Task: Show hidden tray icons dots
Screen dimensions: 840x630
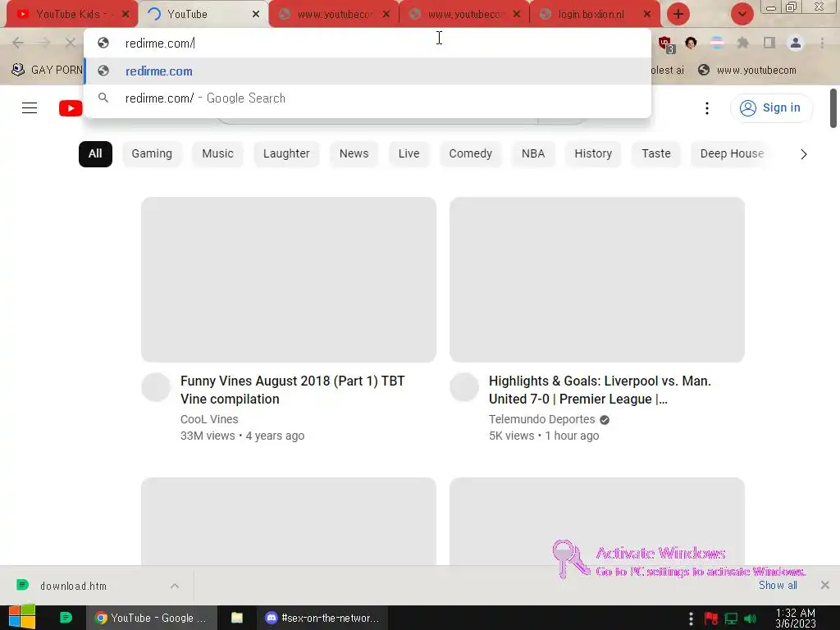Action: [x=691, y=619]
